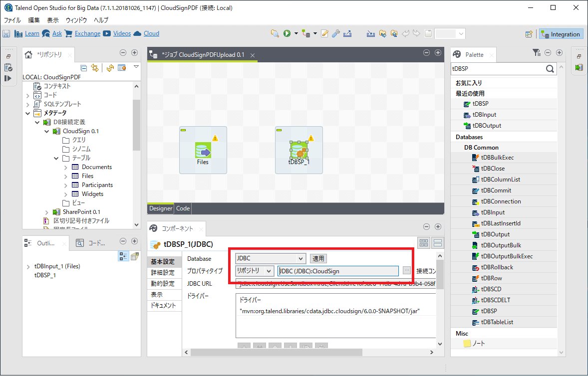Click the pencil edit icon in the toolbar

[x=325, y=34]
